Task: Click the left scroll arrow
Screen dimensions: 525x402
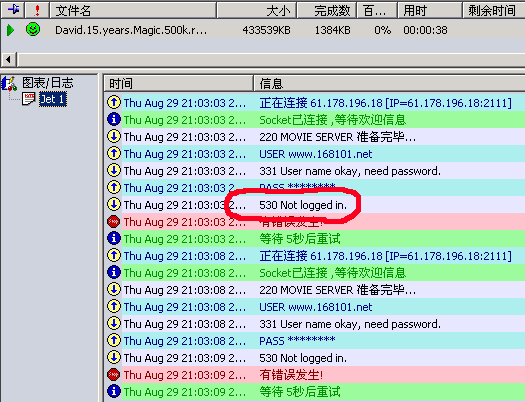Action: pyautogui.click(x=8, y=60)
